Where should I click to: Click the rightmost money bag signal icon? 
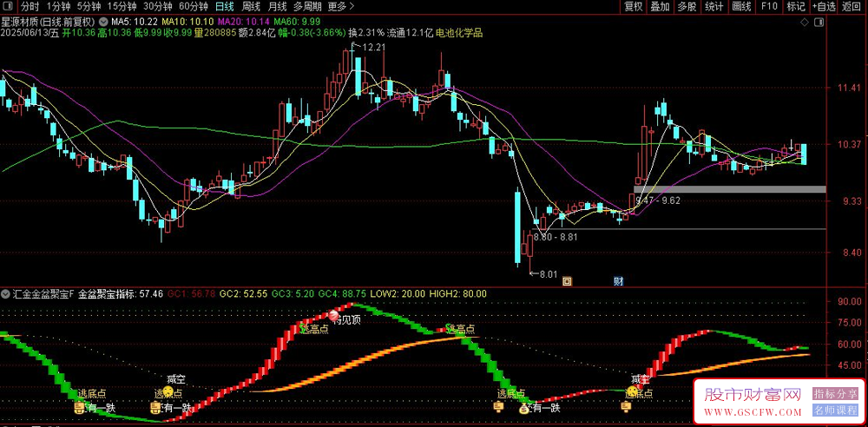point(626,408)
